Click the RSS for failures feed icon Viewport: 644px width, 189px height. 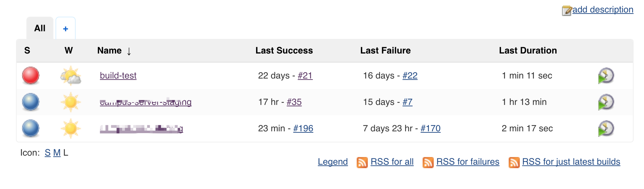[428, 162]
